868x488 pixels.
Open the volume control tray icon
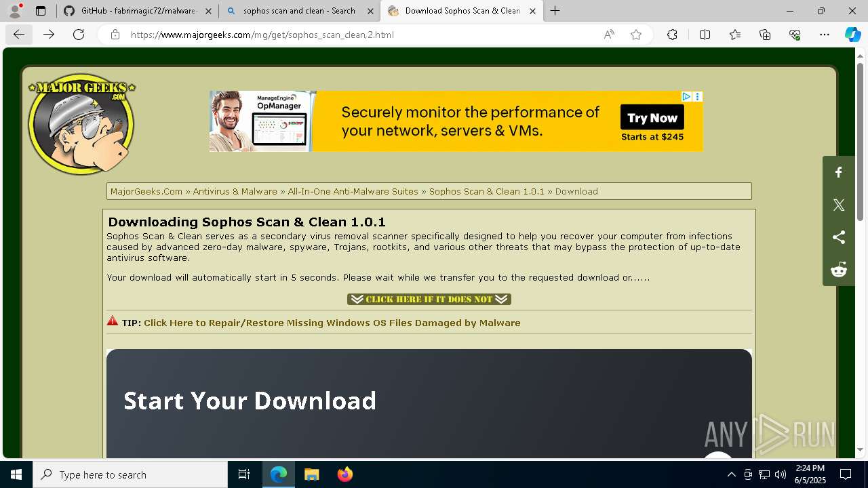pyautogui.click(x=781, y=474)
